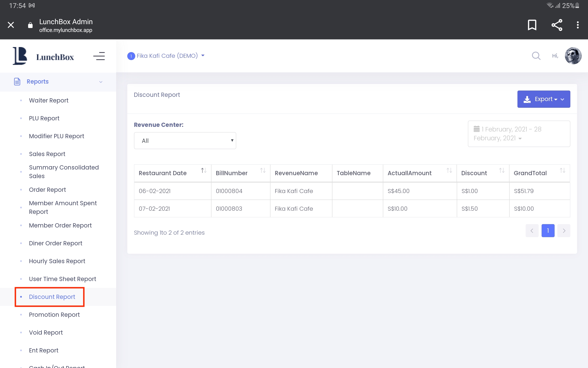The width and height of the screenshot is (588, 368).
Task: Open the February 2021 date range picker
Action: [x=519, y=134]
